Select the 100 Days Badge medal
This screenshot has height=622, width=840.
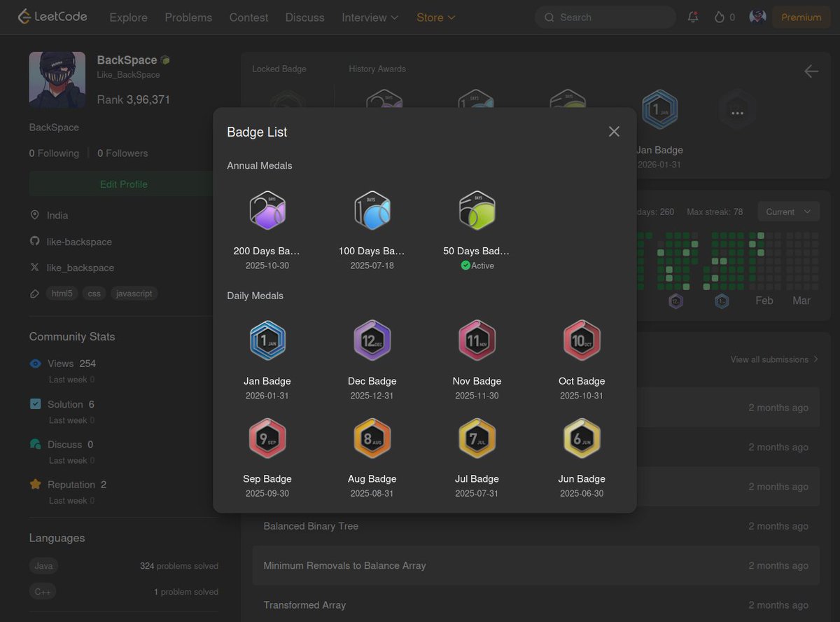click(372, 210)
